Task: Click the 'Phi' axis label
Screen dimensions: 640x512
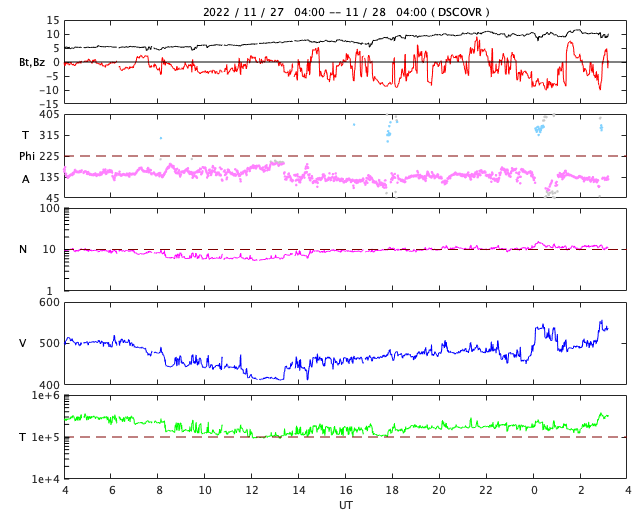Action: tap(27, 156)
